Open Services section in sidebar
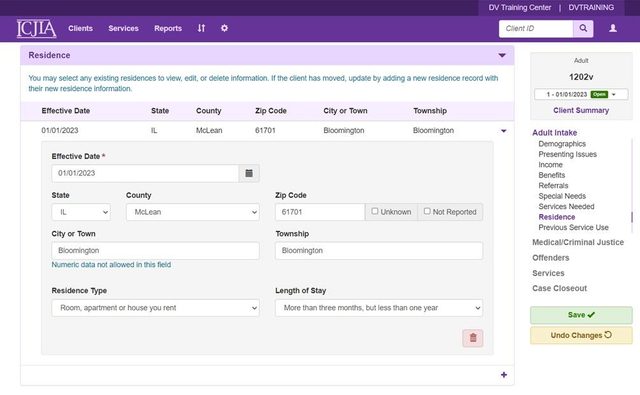This screenshot has width=640, height=395. pos(548,273)
